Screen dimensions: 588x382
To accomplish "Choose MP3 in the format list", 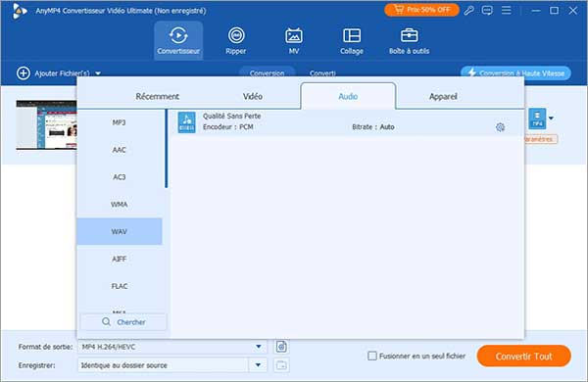I will click(x=120, y=122).
